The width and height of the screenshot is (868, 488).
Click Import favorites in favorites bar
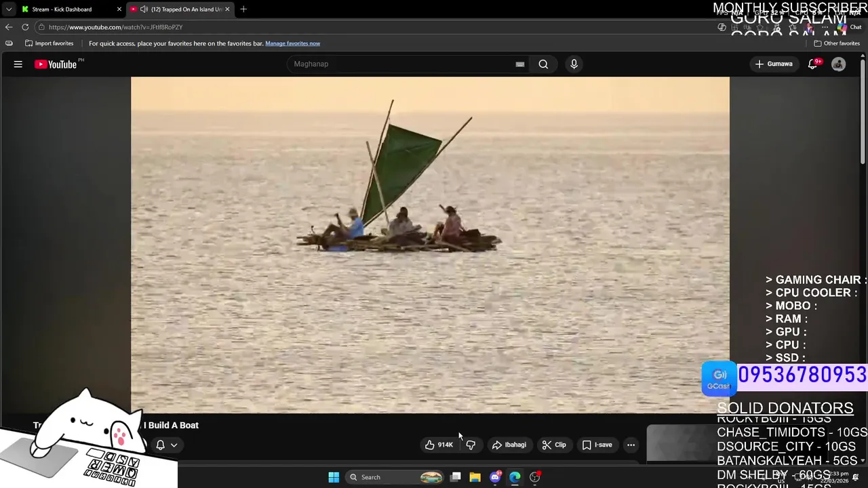pyautogui.click(x=49, y=43)
